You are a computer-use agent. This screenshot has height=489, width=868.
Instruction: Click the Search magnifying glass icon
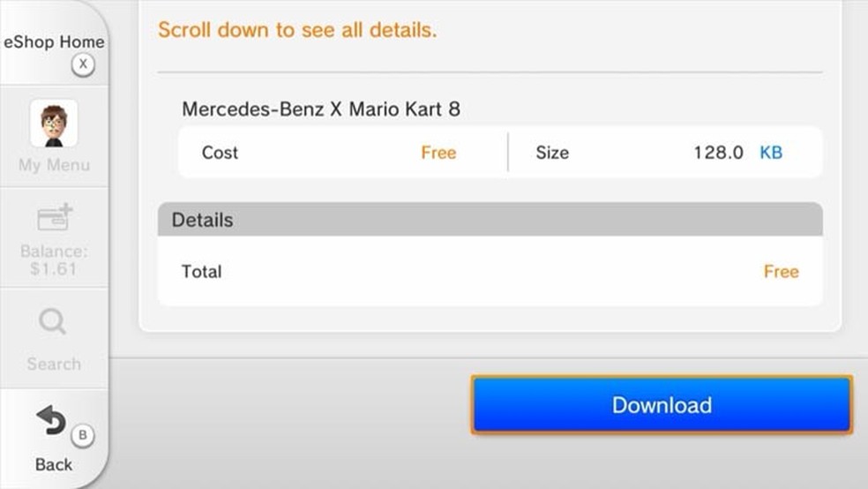point(53,321)
